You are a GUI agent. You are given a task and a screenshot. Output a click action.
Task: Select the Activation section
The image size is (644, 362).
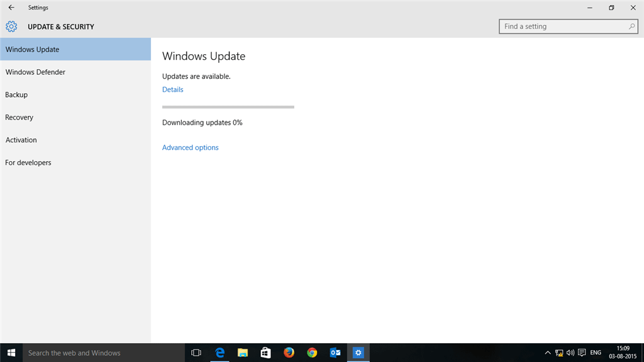pyautogui.click(x=75, y=140)
